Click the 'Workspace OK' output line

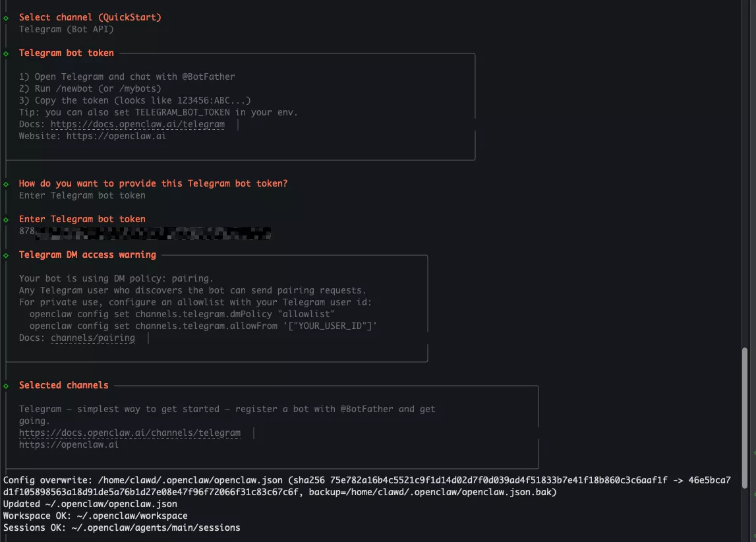click(96, 516)
